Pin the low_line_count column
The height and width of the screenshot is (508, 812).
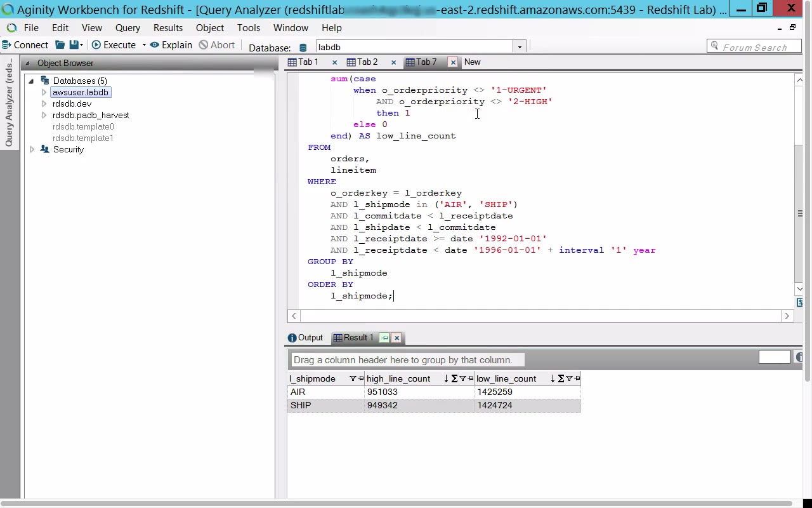tap(577, 378)
